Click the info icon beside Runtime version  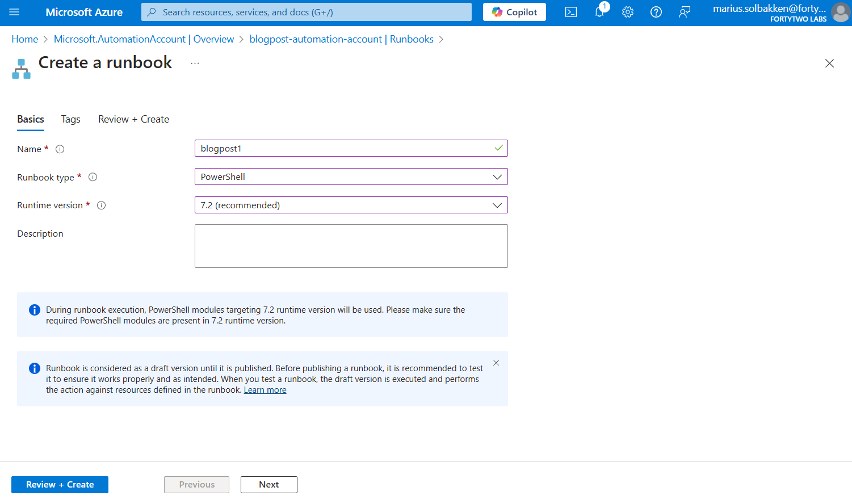pyautogui.click(x=102, y=205)
